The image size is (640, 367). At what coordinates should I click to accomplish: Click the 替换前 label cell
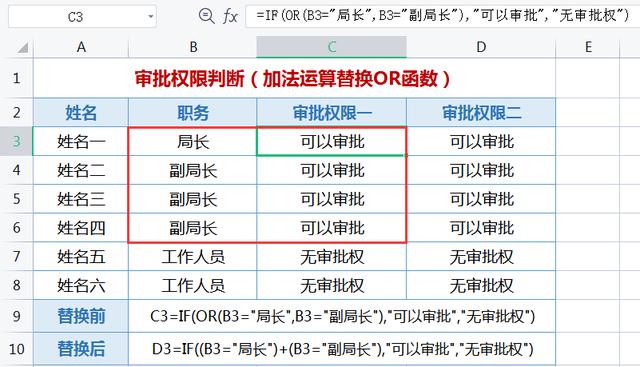tap(81, 316)
